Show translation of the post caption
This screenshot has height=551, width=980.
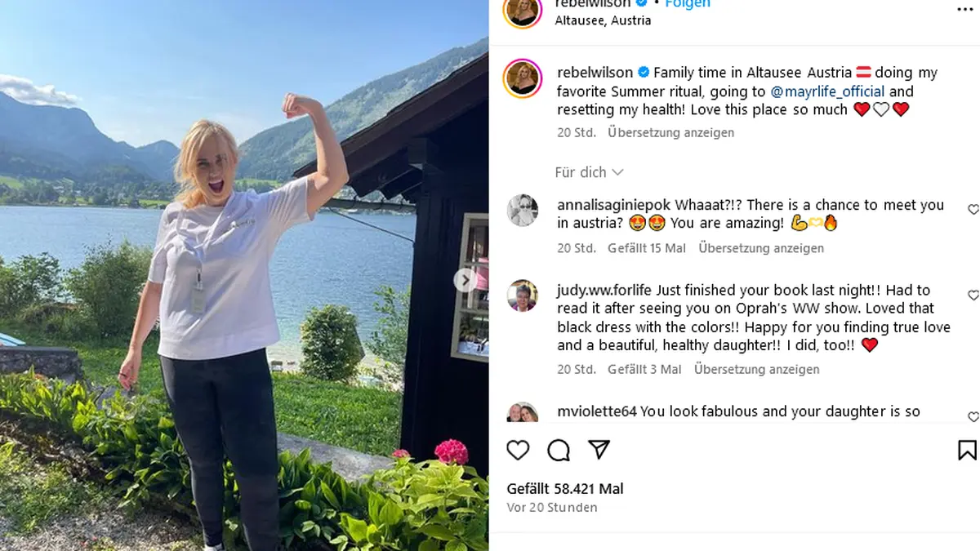tap(670, 132)
